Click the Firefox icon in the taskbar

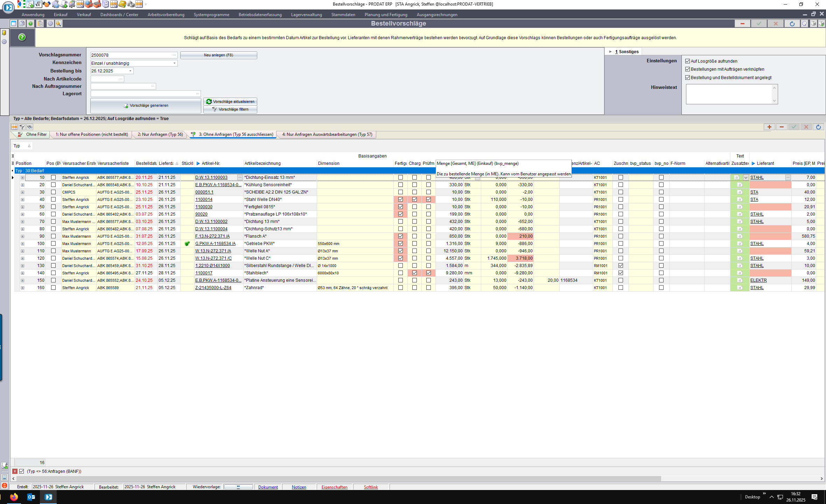[x=14, y=497]
